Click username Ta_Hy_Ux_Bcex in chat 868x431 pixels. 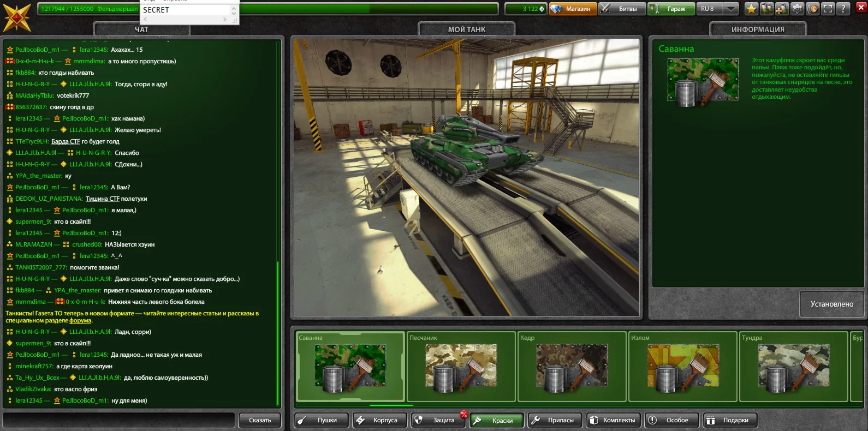point(37,378)
